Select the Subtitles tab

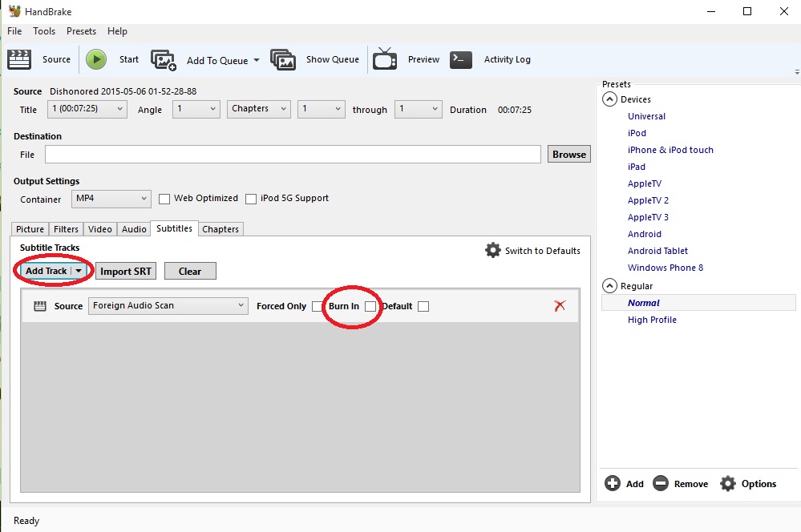[x=174, y=228]
